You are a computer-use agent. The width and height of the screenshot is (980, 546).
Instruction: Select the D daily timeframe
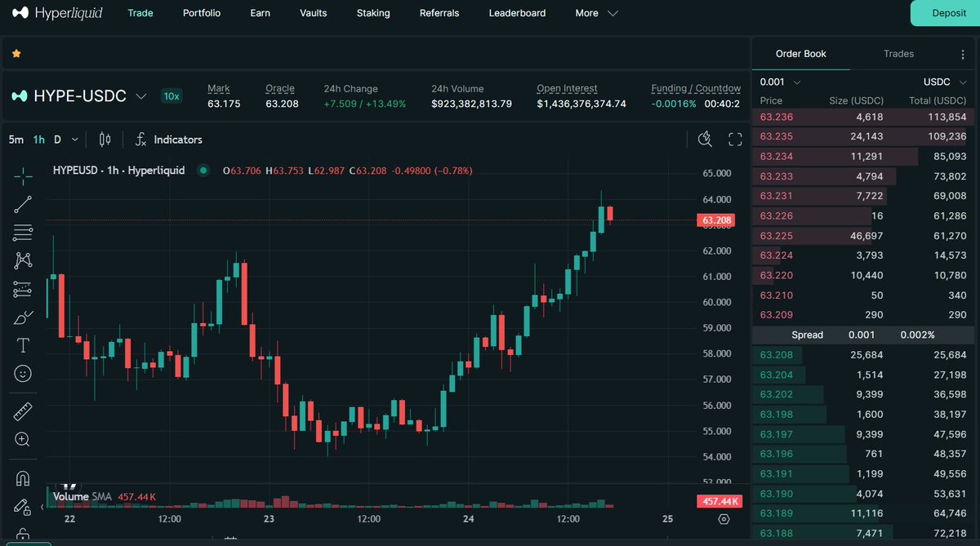click(57, 140)
